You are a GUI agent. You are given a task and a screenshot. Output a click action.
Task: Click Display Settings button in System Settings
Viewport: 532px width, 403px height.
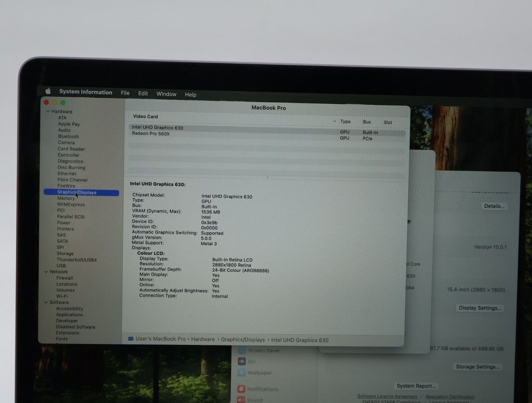pyautogui.click(x=480, y=308)
